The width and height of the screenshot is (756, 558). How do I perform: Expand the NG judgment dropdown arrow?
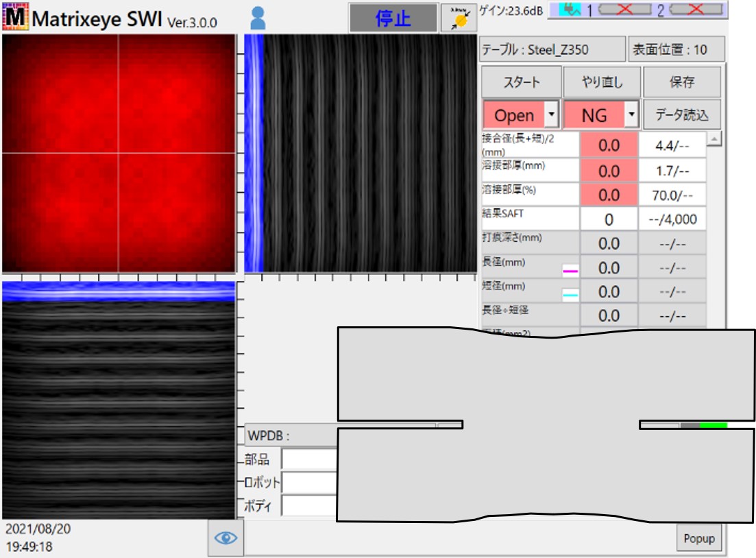pyautogui.click(x=631, y=114)
